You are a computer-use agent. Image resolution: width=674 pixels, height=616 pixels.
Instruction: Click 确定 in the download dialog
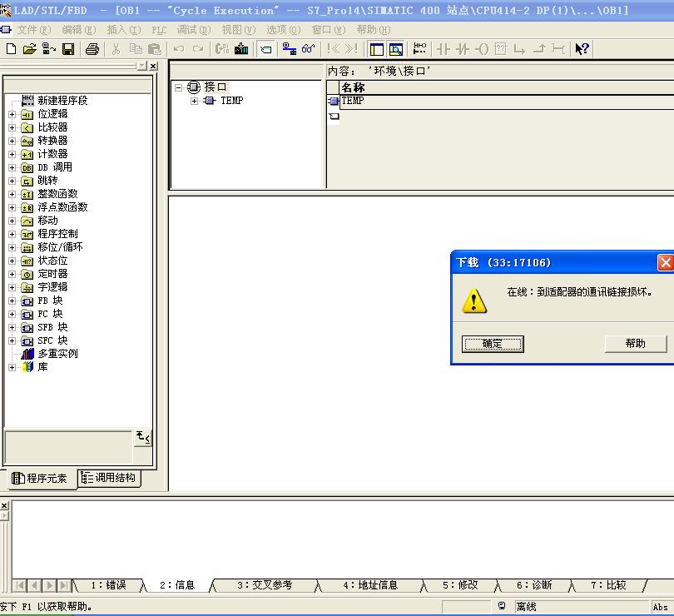coord(493,344)
